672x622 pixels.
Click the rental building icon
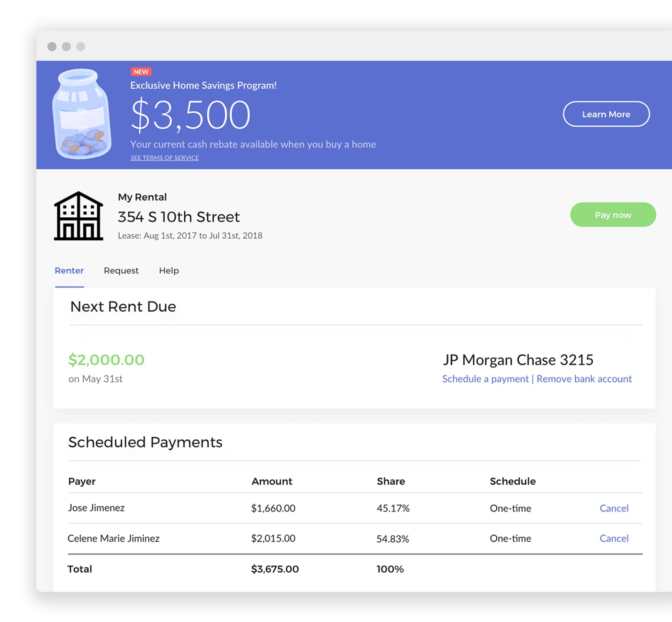click(78, 216)
